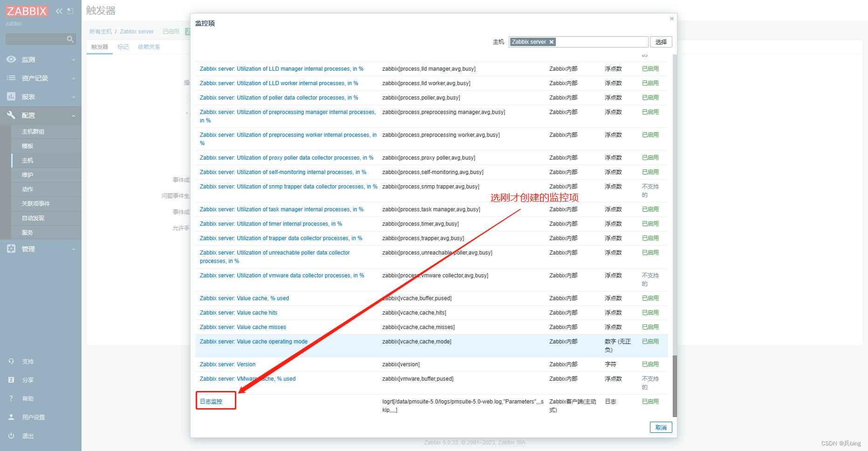The height and width of the screenshot is (451, 868).
Task: Select Utilization of LLD worker item
Action: (x=279, y=83)
